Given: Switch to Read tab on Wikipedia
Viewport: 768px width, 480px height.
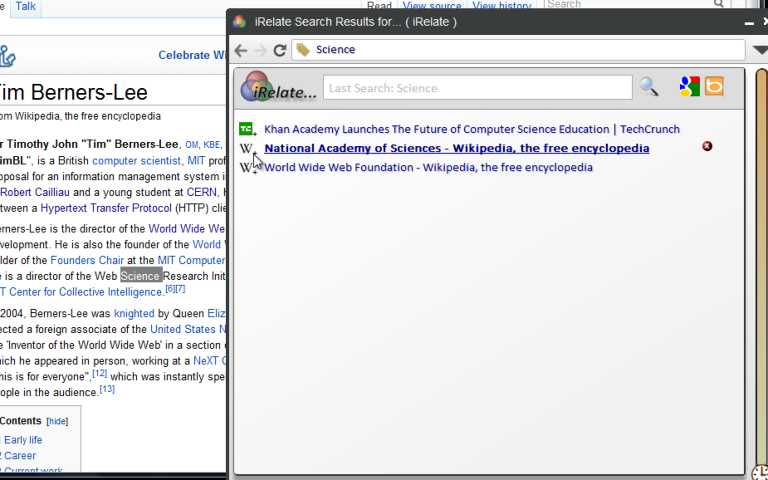Looking at the screenshot, I should (379, 6).
